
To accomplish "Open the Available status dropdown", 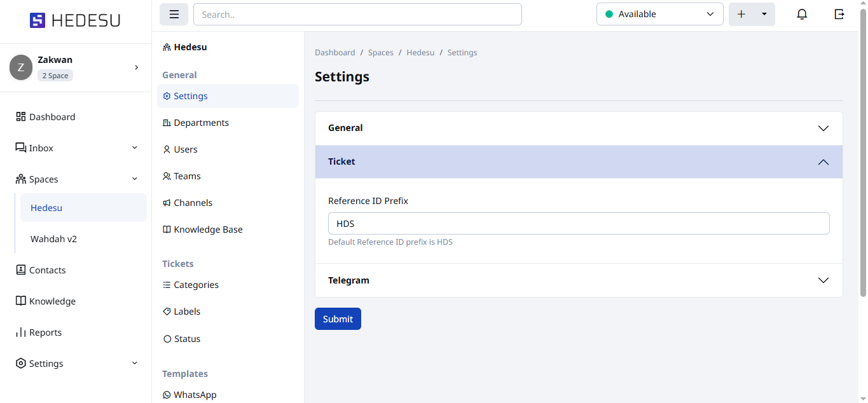I will pyautogui.click(x=659, y=14).
